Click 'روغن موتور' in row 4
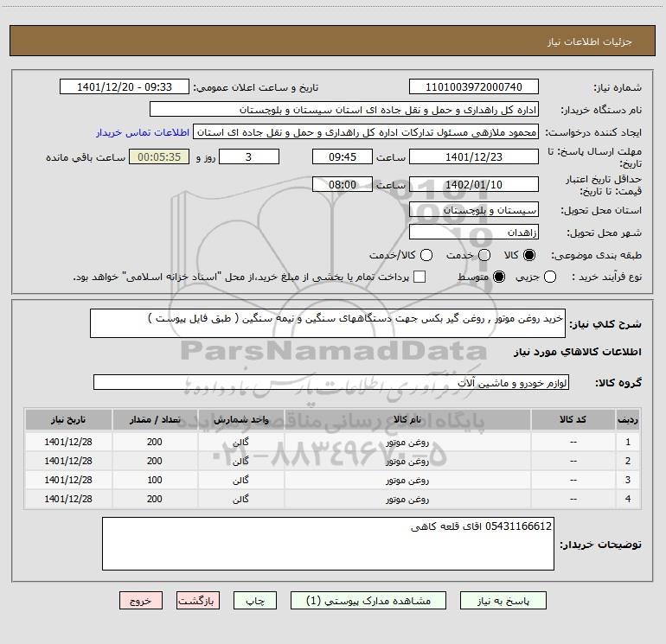 click(407, 500)
